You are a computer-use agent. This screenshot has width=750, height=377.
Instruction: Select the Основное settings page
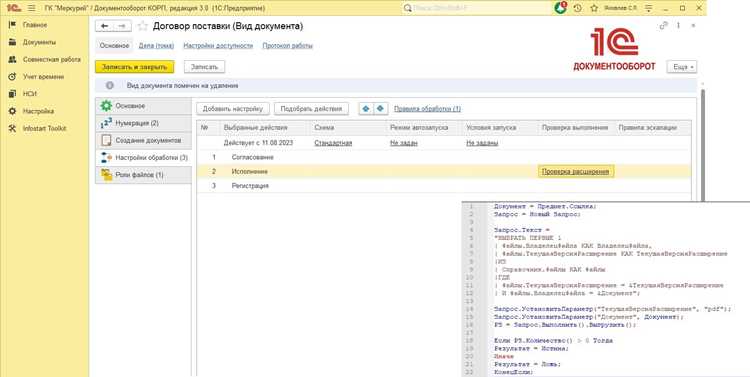(x=143, y=106)
